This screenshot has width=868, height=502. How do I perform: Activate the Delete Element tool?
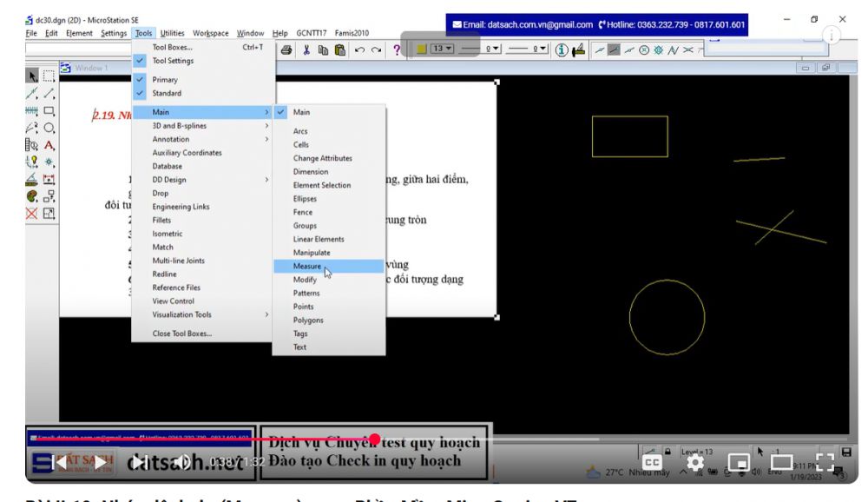(x=32, y=213)
